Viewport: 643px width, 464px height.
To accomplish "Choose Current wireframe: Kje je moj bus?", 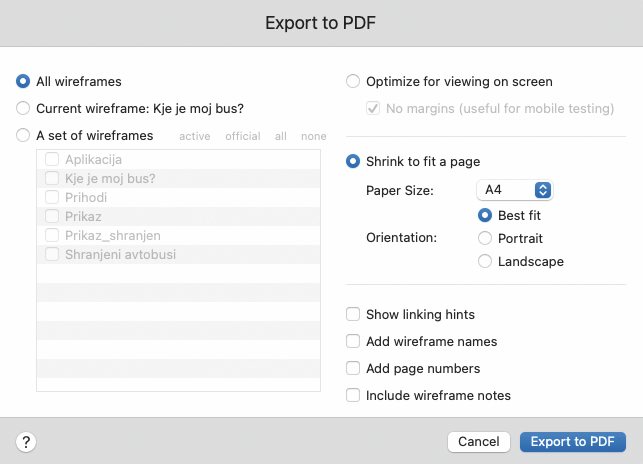I will tap(23, 108).
